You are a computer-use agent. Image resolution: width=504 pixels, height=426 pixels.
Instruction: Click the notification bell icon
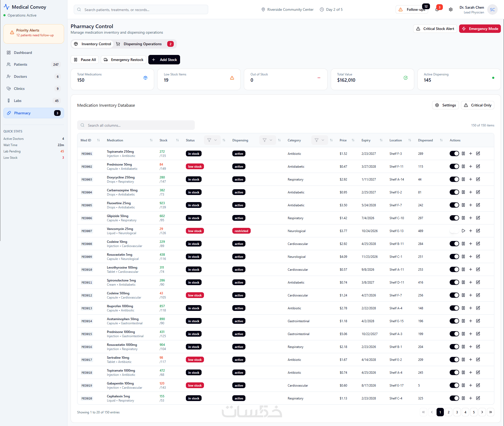point(437,10)
